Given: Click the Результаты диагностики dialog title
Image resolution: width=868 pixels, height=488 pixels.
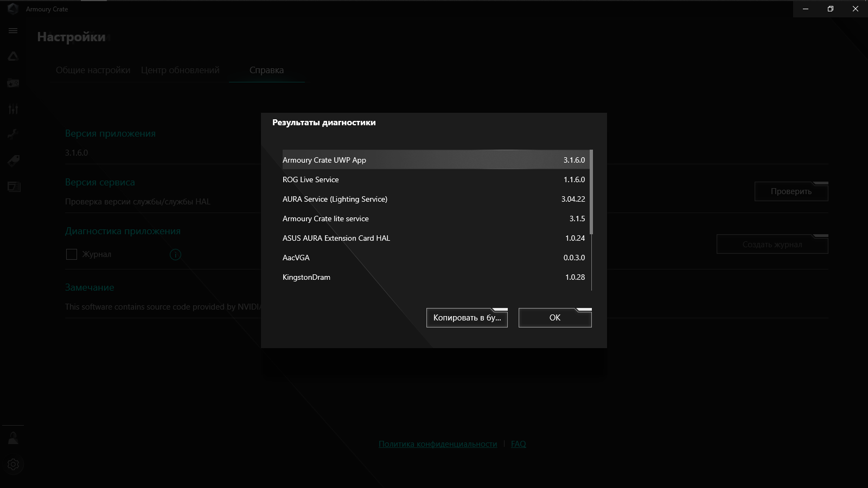Looking at the screenshot, I should (324, 123).
